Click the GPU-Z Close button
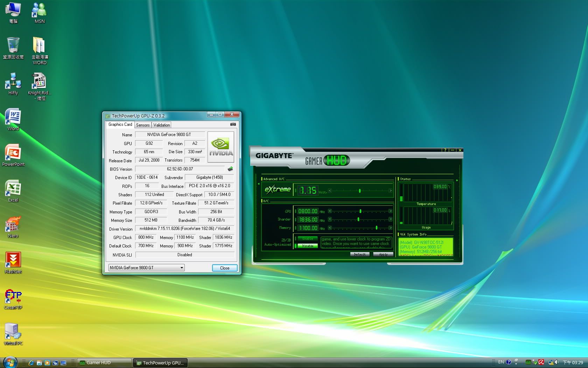 [225, 268]
